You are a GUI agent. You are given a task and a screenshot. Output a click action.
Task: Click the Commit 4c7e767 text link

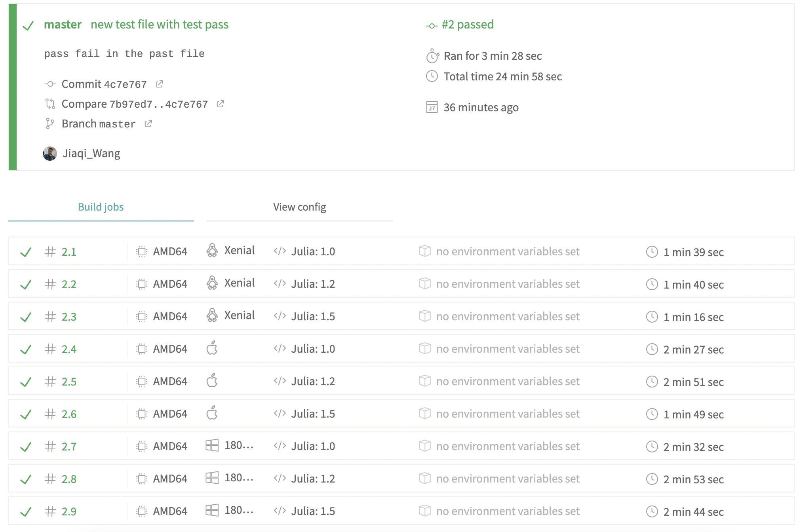(x=104, y=84)
